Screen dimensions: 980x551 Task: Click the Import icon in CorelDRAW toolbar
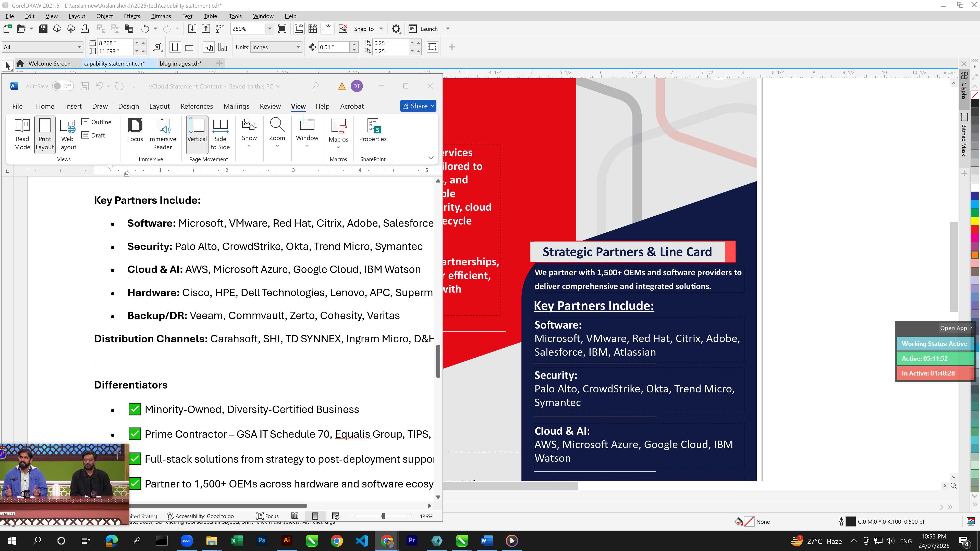192,29
